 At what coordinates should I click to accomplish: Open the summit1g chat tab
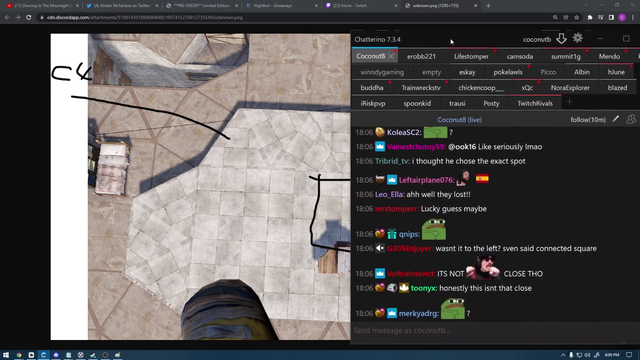click(566, 56)
